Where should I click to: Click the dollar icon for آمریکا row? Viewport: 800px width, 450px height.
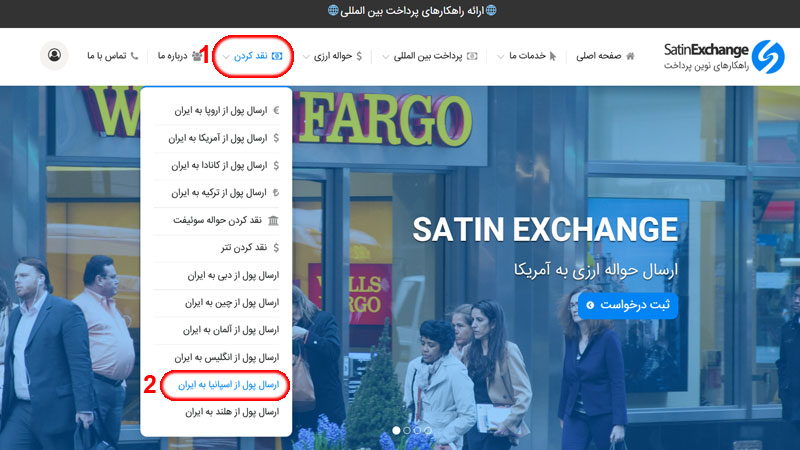point(276,138)
